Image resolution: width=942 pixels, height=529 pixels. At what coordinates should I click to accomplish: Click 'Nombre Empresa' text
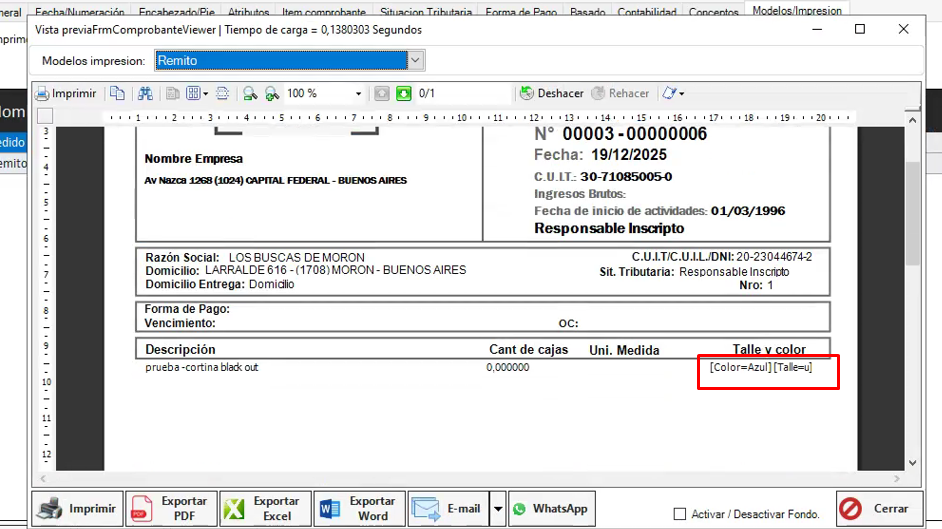193,159
